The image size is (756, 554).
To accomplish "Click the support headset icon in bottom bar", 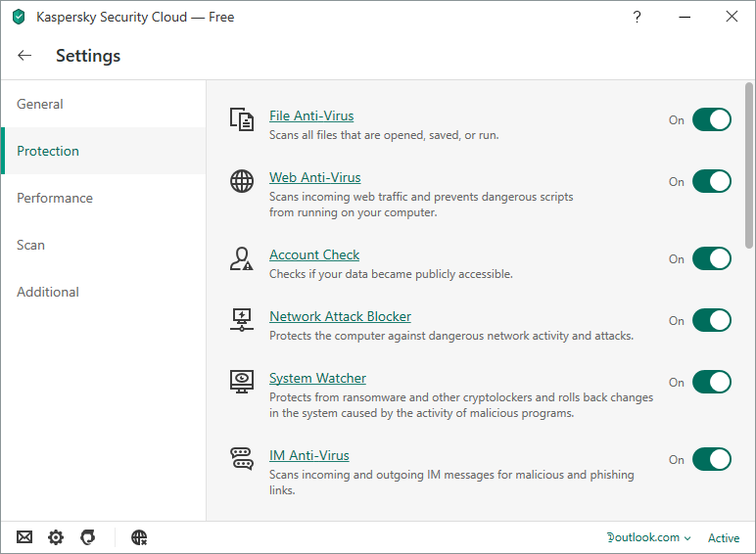I will [88, 537].
